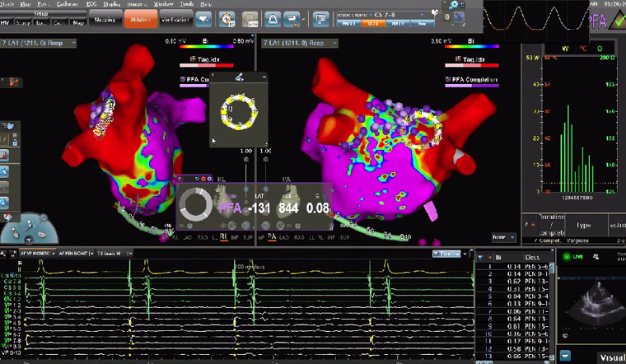
Task: Select the RL view in left map
Action: [223, 237]
